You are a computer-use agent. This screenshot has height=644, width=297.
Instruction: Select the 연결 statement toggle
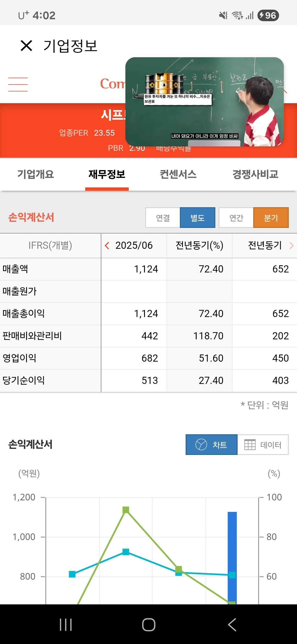(163, 218)
